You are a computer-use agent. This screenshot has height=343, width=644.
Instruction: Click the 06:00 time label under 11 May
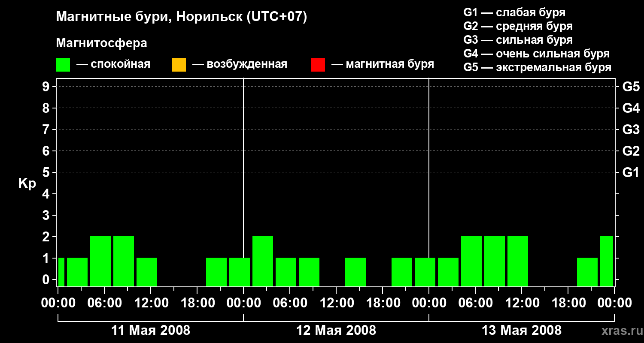pos(104,303)
